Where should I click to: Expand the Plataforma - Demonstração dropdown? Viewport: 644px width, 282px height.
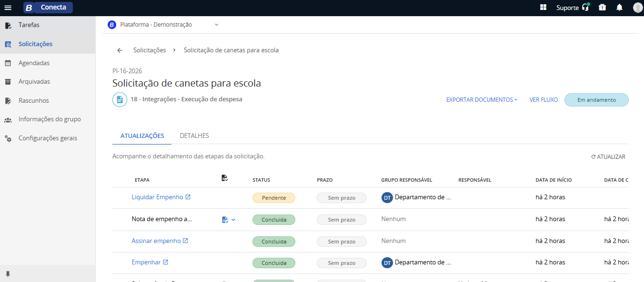coord(217,25)
